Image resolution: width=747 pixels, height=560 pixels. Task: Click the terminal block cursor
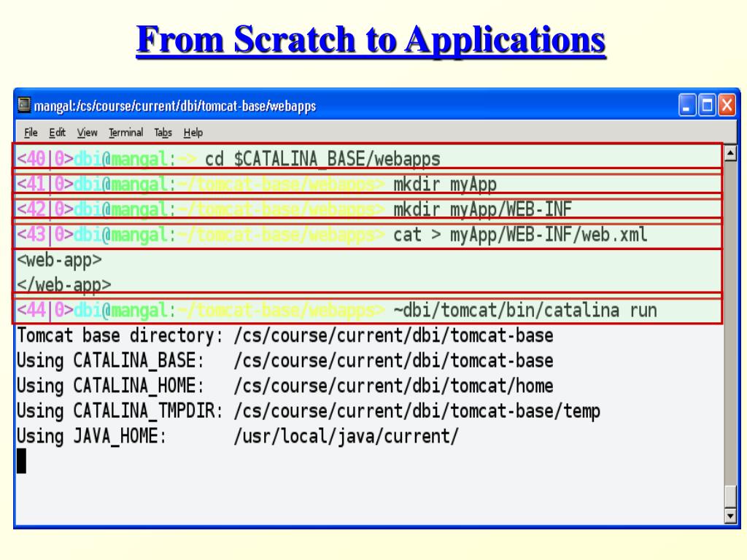click(21, 461)
